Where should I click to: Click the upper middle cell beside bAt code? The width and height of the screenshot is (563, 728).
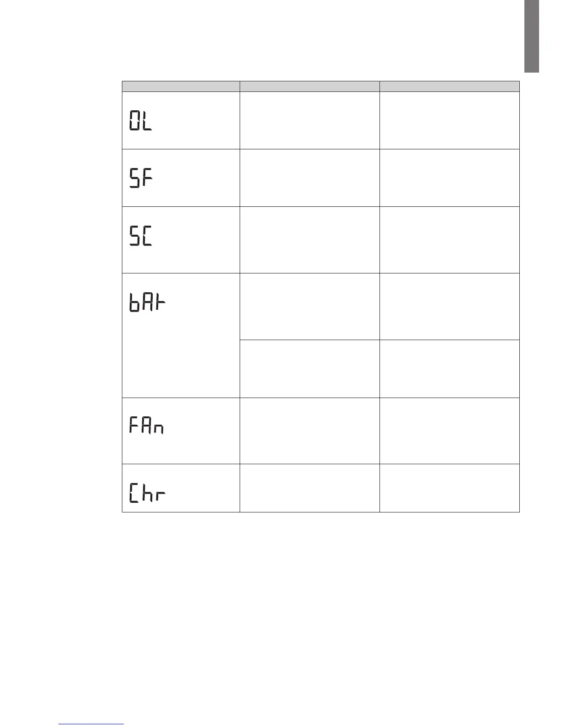pos(310,307)
